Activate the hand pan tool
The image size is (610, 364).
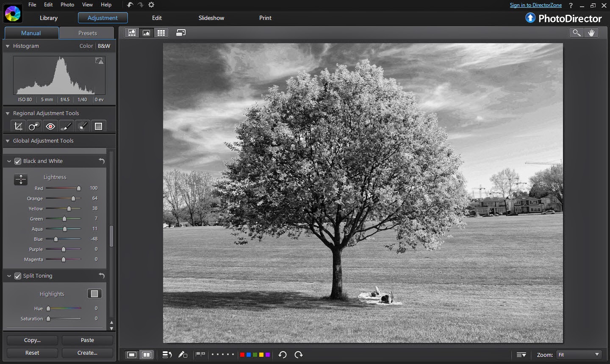tap(591, 33)
